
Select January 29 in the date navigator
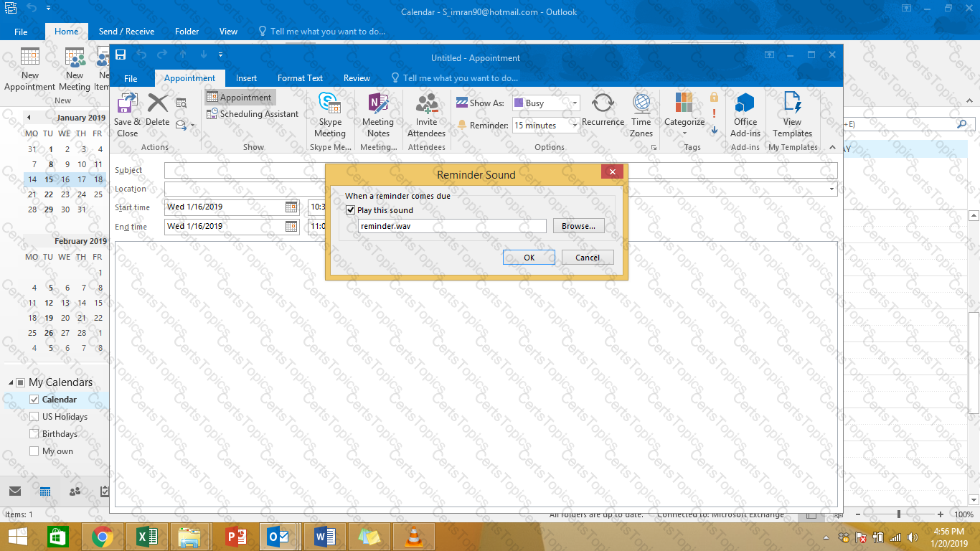coord(48,209)
